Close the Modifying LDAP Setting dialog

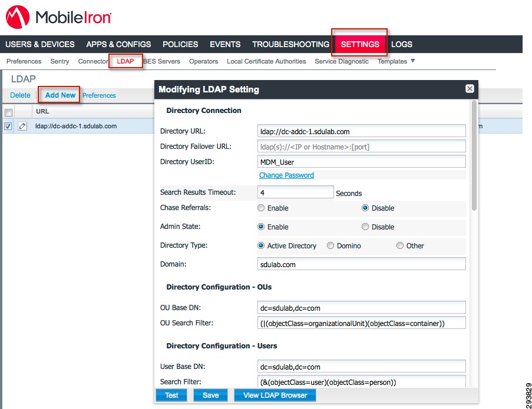[x=470, y=89]
